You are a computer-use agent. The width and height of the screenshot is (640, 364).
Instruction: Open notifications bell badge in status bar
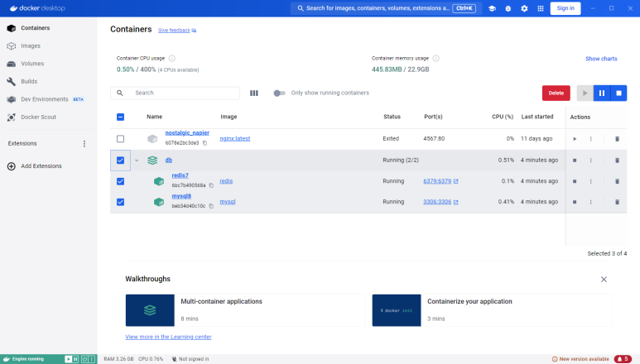[x=623, y=359]
